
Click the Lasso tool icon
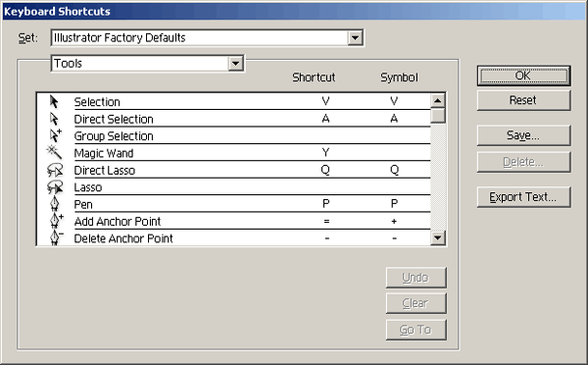tap(55, 187)
